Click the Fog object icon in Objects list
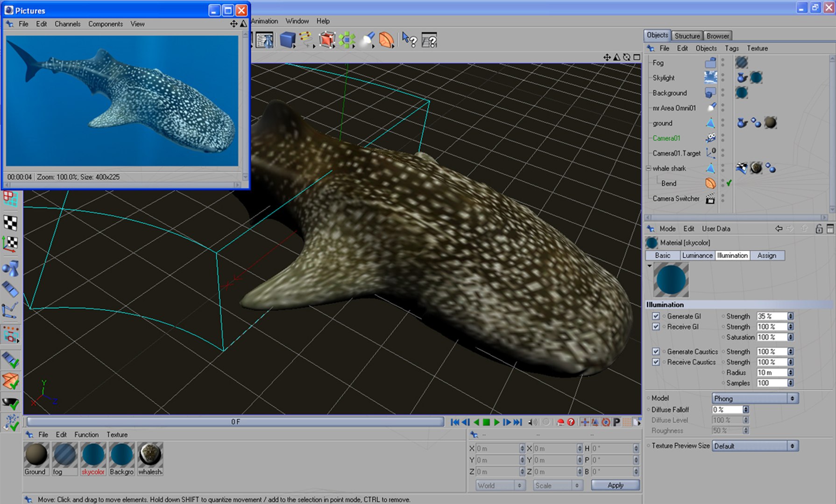 click(710, 63)
